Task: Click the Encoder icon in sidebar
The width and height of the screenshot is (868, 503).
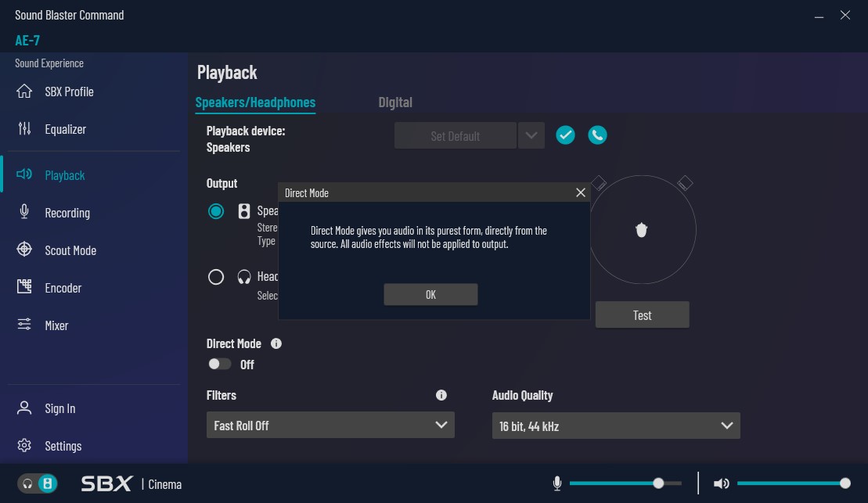Action: 24,286
